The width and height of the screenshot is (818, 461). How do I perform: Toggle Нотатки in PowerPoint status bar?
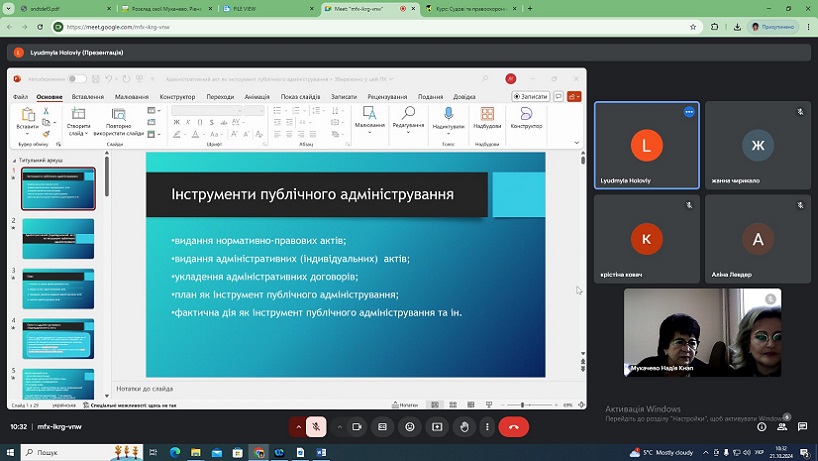[x=405, y=405]
